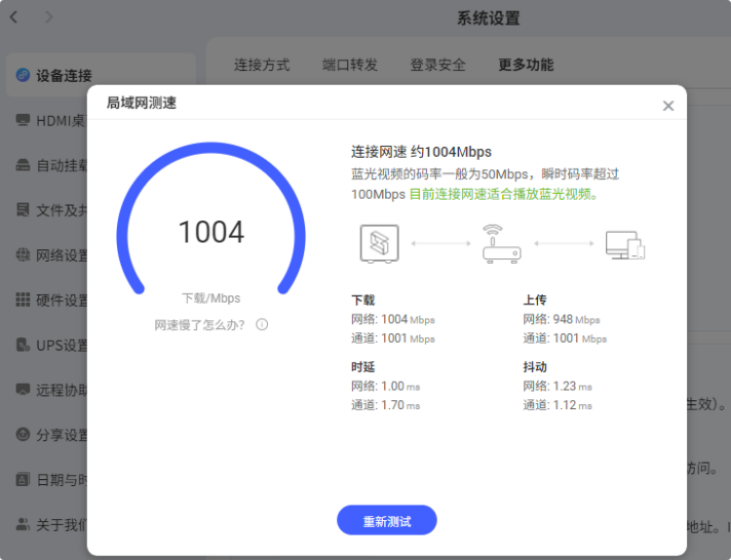Image resolution: width=731 pixels, height=560 pixels.
Task: Click the NAS device icon in diagram
Action: [x=379, y=243]
